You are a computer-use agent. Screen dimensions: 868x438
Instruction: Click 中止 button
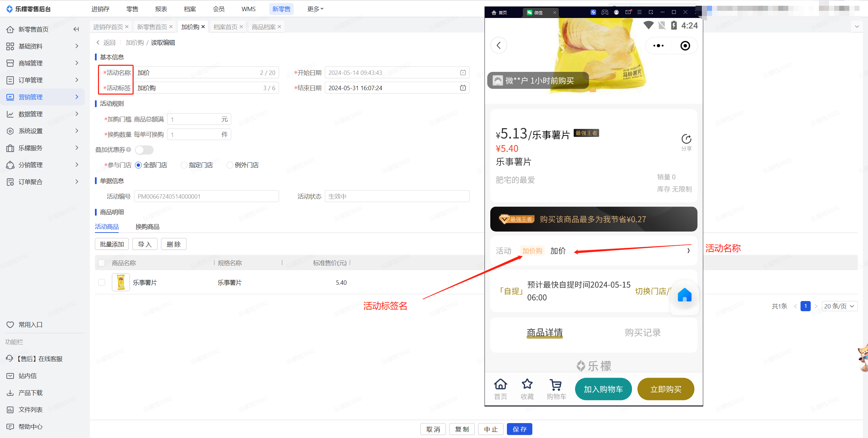(491, 429)
